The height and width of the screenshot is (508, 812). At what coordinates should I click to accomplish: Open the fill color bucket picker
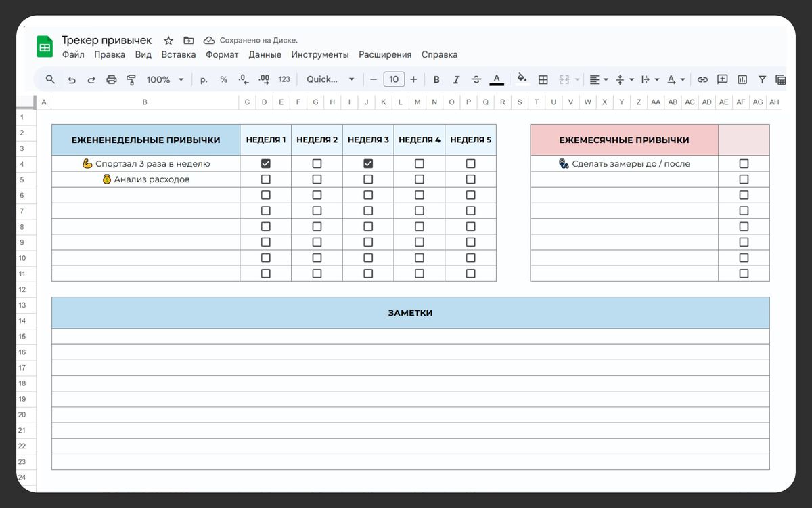(x=522, y=79)
